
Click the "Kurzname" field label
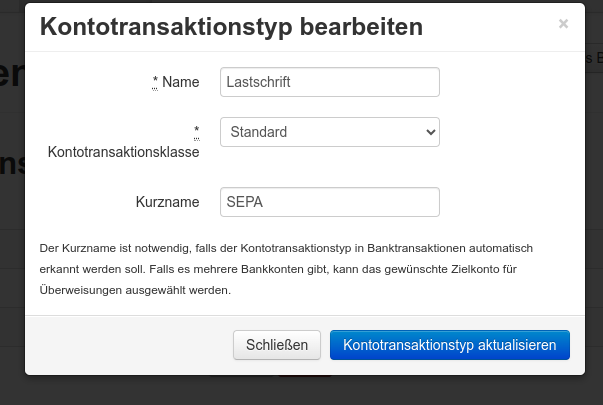[x=168, y=202]
